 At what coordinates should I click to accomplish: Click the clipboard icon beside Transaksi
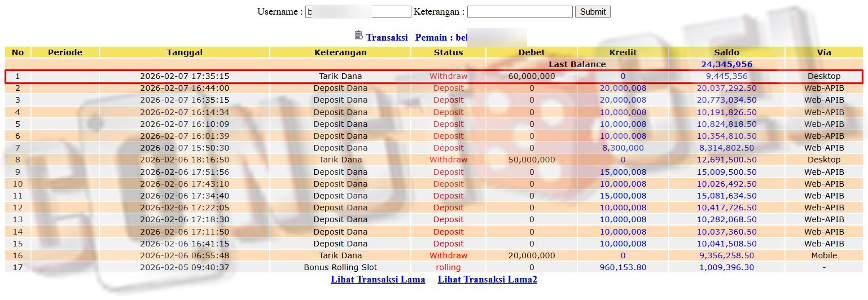358,36
